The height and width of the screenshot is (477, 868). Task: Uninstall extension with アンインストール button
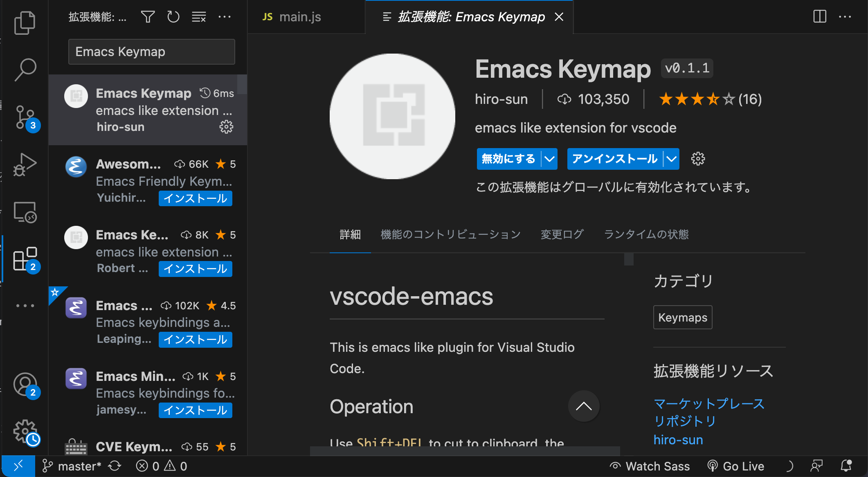(615, 159)
